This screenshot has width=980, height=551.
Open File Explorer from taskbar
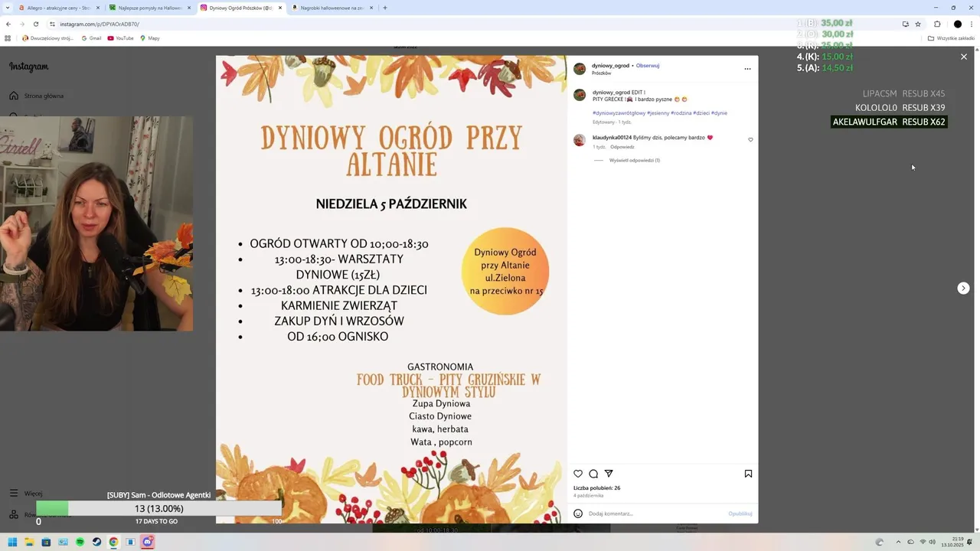pyautogui.click(x=29, y=542)
